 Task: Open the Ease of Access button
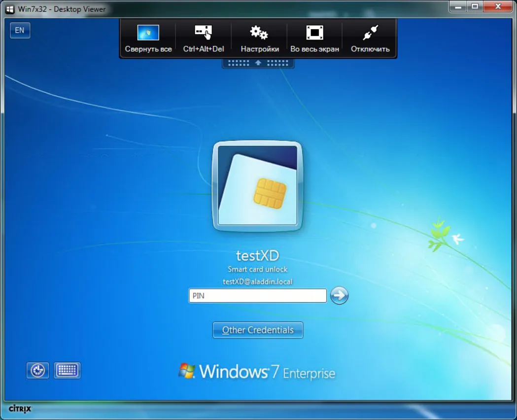tap(37, 370)
